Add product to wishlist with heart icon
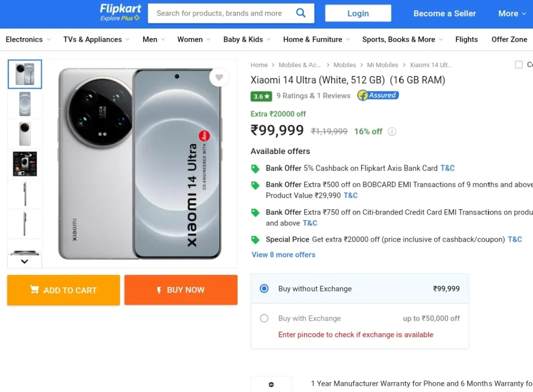This screenshot has height=392, width=533. pyautogui.click(x=219, y=77)
